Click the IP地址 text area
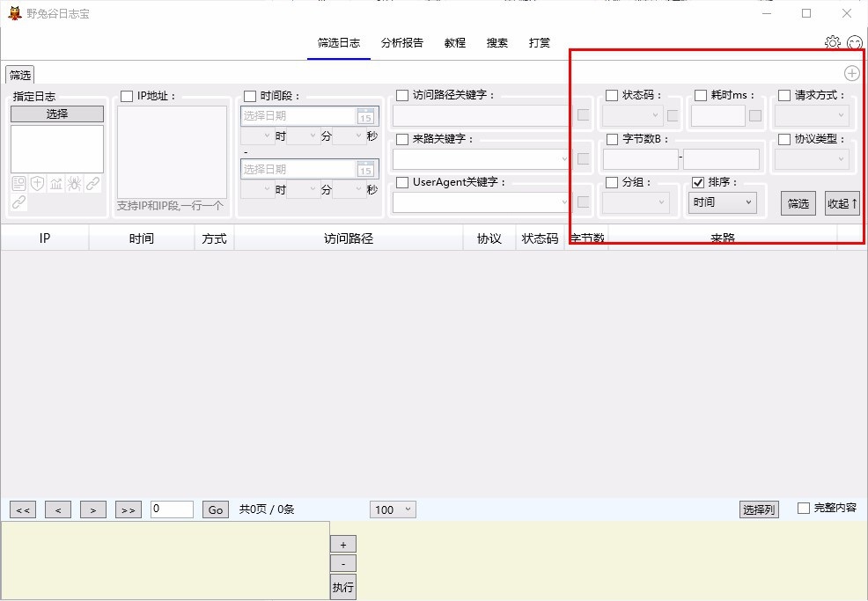The width and height of the screenshot is (868, 601). click(172, 151)
